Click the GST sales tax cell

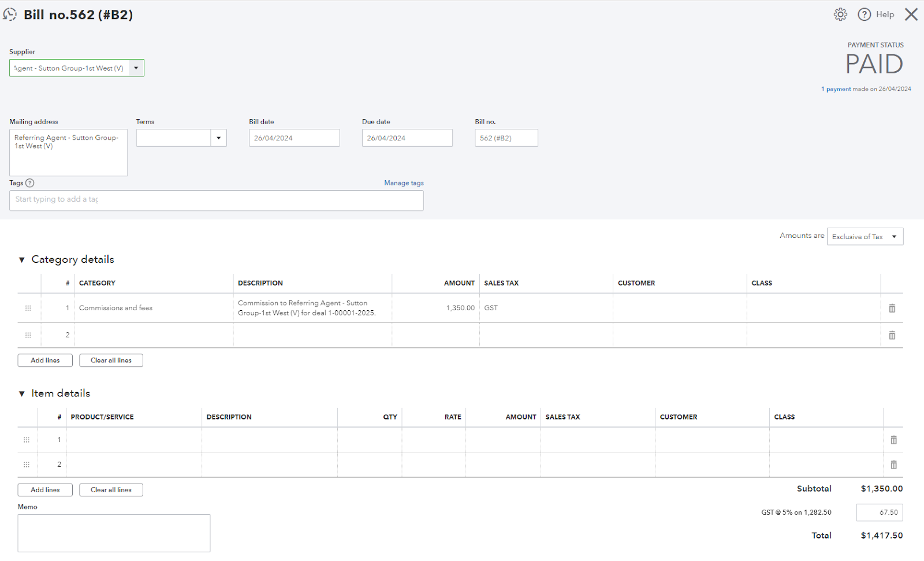(x=546, y=309)
